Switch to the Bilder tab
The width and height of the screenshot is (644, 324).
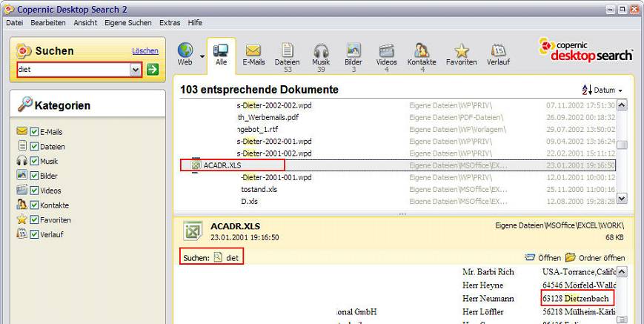click(x=353, y=58)
